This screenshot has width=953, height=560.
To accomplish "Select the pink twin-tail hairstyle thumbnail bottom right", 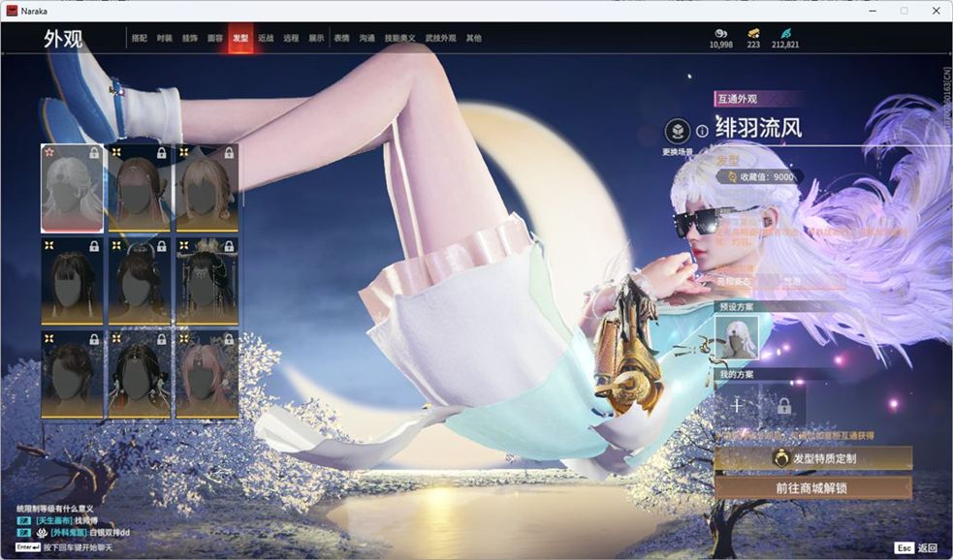I will tap(207, 374).
